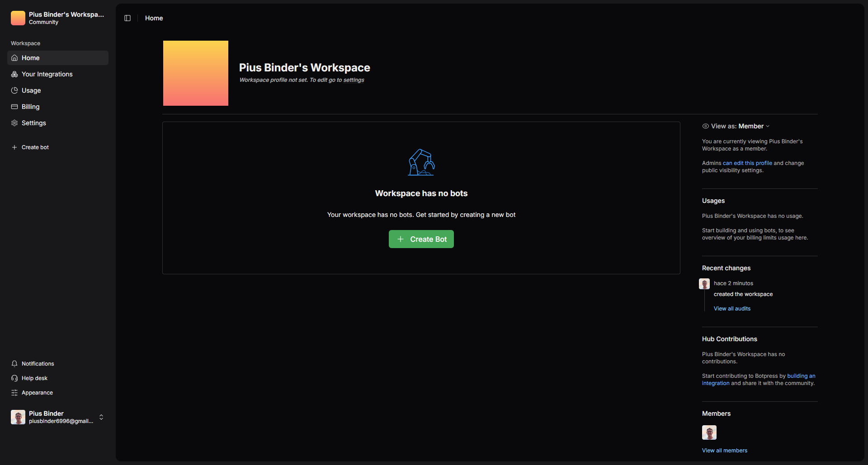Viewport: 868px width, 465px height.
Task: Click the plus Create bot sidebar item
Action: pyautogui.click(x=35, y=147)
